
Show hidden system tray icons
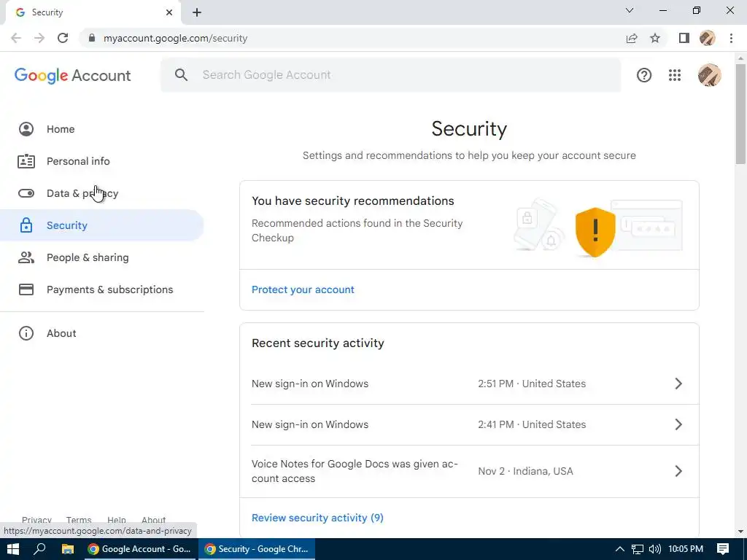620,549
